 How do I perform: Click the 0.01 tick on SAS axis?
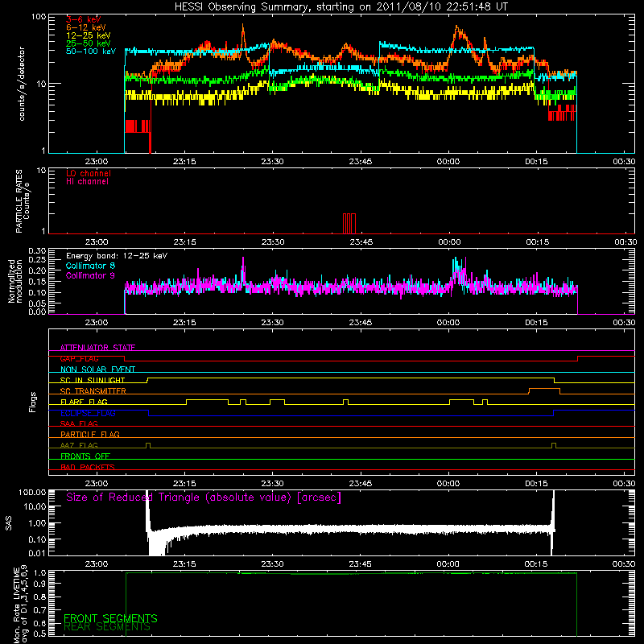click(37, 553)
